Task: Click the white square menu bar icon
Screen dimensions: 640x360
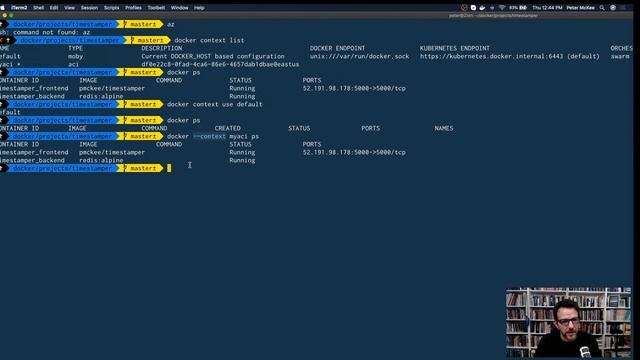Action: [x=473, y=7]
